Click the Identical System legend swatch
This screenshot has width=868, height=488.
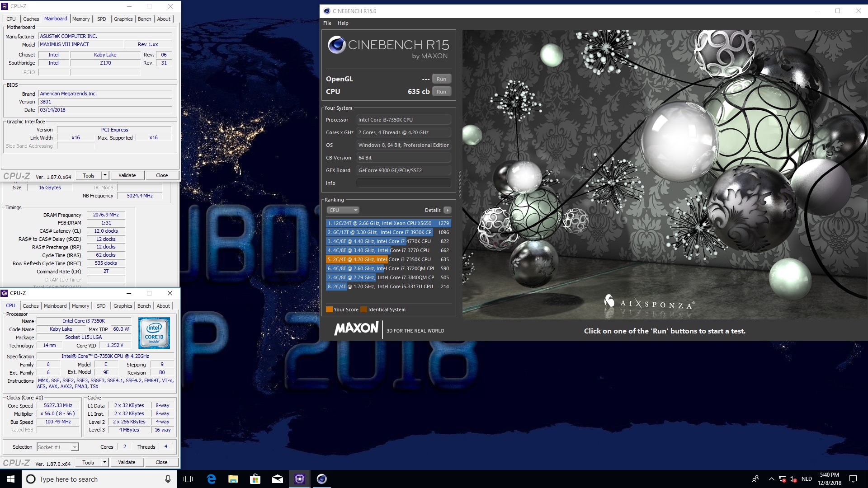coord(364,310)
